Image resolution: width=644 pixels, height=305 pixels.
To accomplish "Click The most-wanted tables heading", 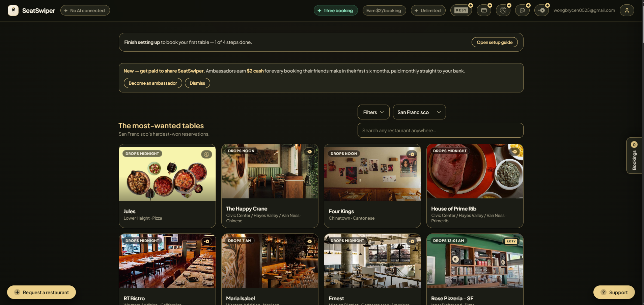I will tap(161, 126).
